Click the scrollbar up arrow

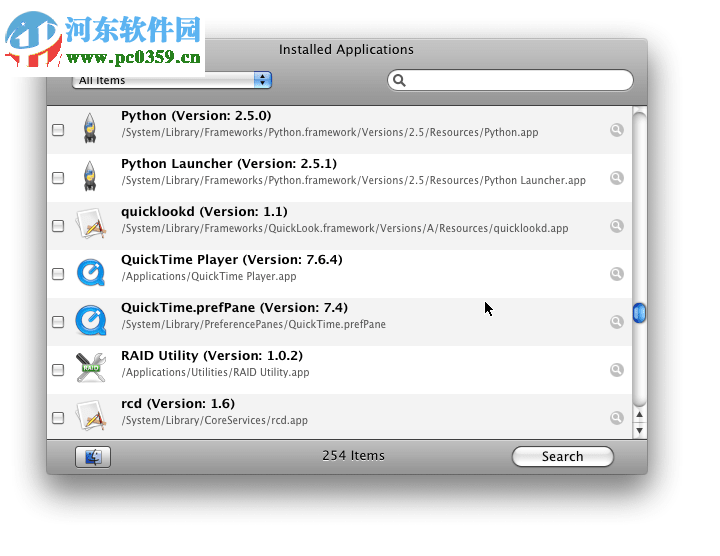click(639, 415)
